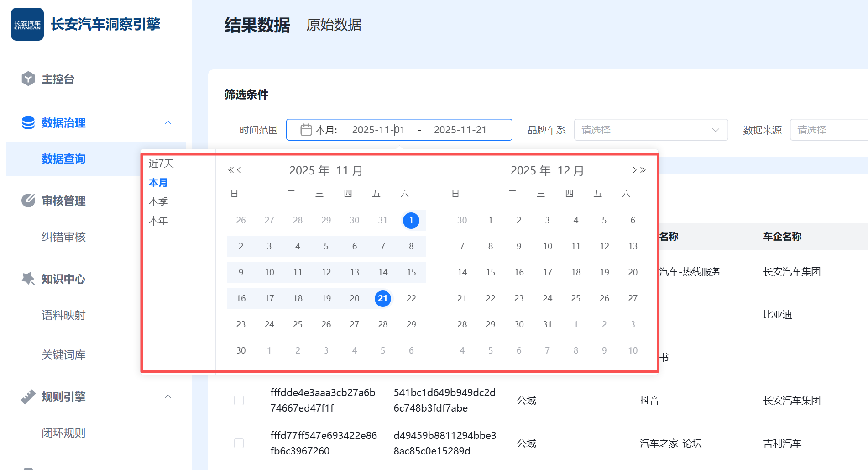
Task: Click the 数据治理 database icon
Action: point(28,122)
